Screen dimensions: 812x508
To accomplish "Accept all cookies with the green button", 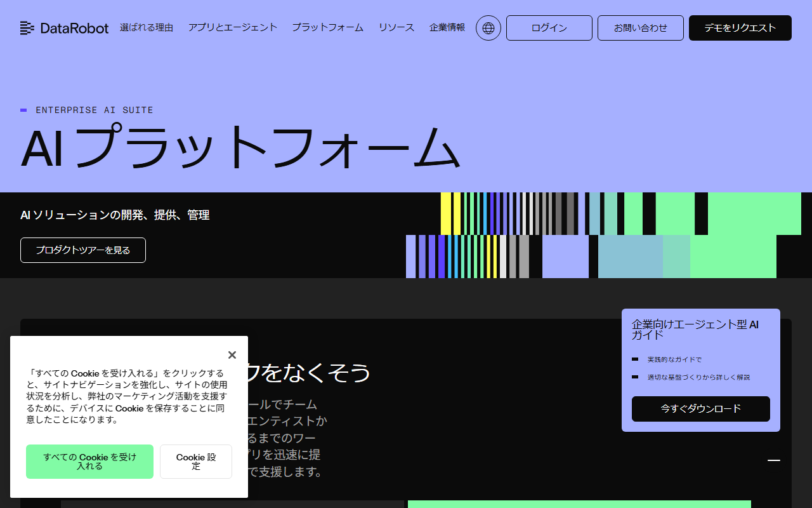I will [89, 462].
